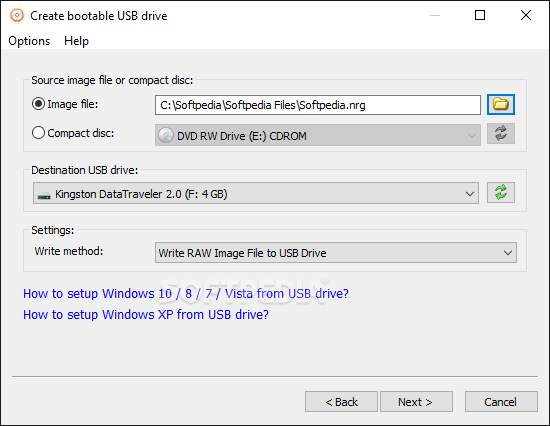Select the Image file radio button
This screenshot has height=426, width=550.
(38, 104)
